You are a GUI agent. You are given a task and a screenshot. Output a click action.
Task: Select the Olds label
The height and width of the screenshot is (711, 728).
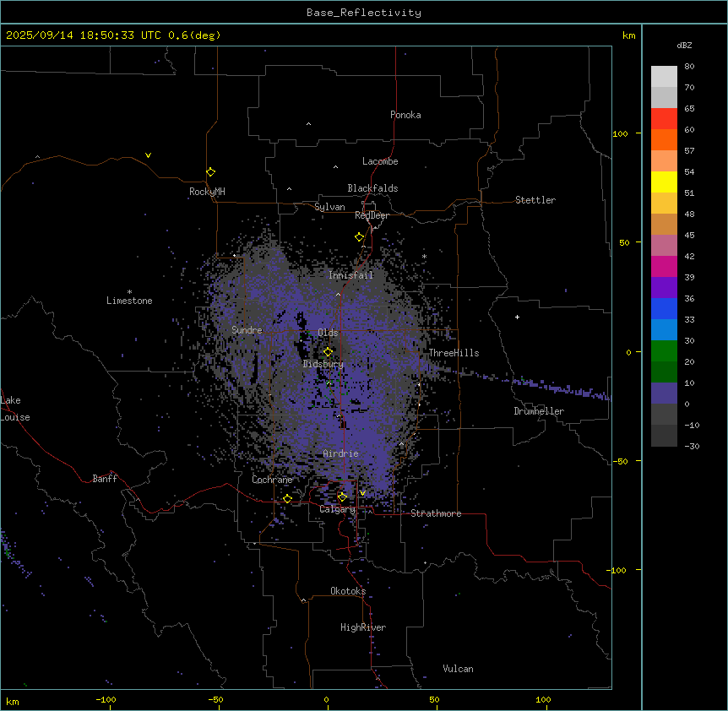point(328,333)
